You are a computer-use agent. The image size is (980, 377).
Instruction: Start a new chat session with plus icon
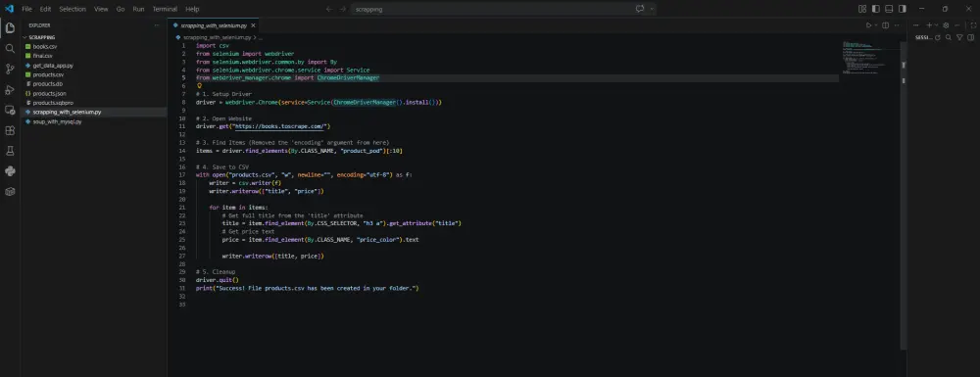929,25
